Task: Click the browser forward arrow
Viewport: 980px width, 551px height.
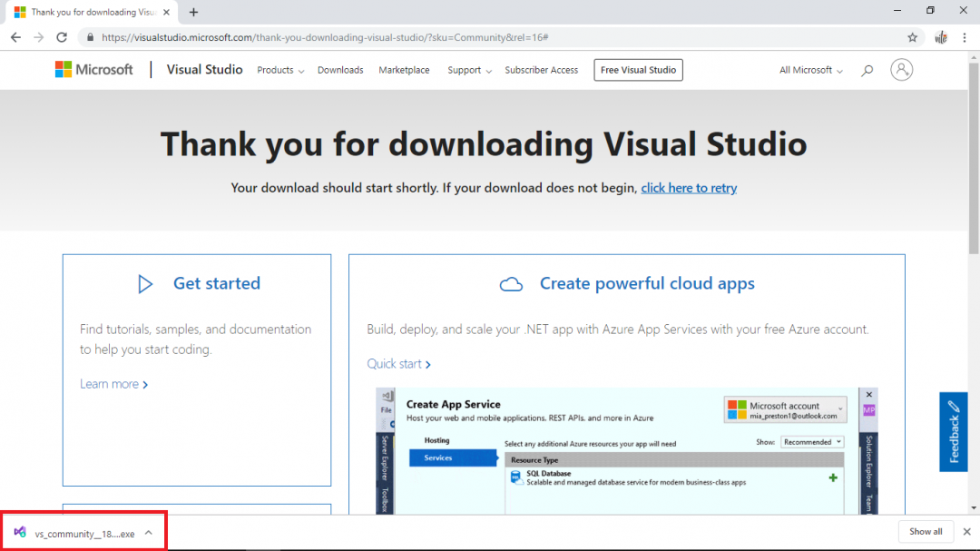Action: pos(39,37)
